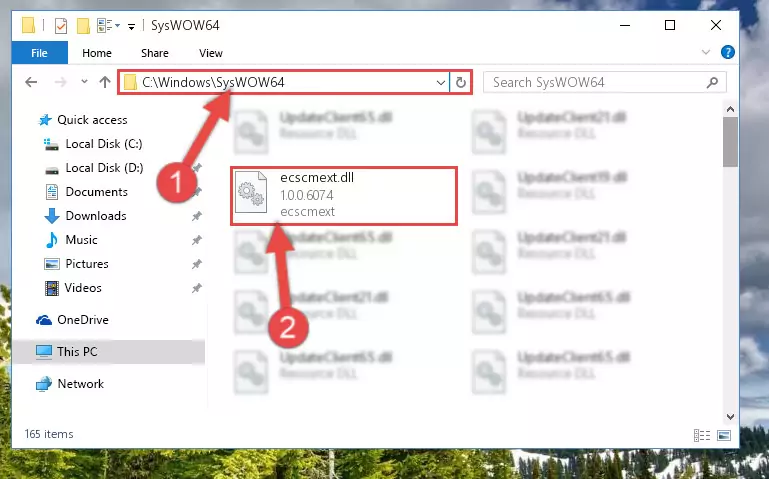Switch to the Home tab
The image size is (769, 479).
(x=97, y=53)
